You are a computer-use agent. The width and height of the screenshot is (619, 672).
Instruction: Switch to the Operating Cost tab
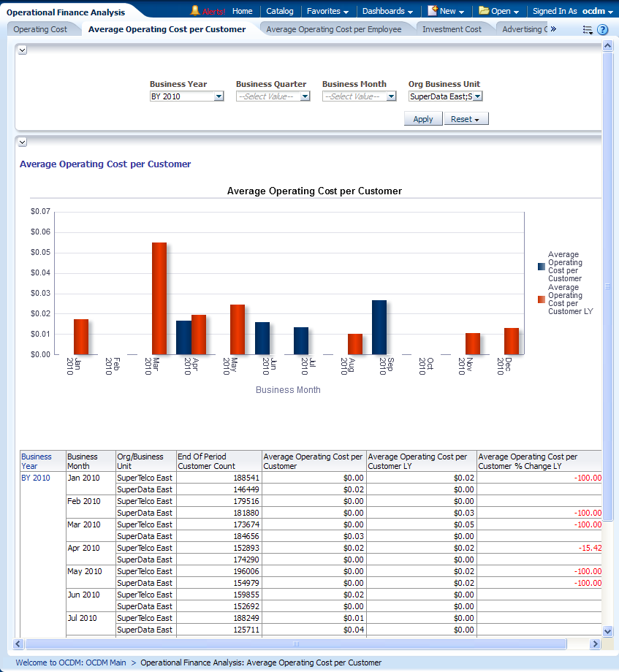click(40, 29)
